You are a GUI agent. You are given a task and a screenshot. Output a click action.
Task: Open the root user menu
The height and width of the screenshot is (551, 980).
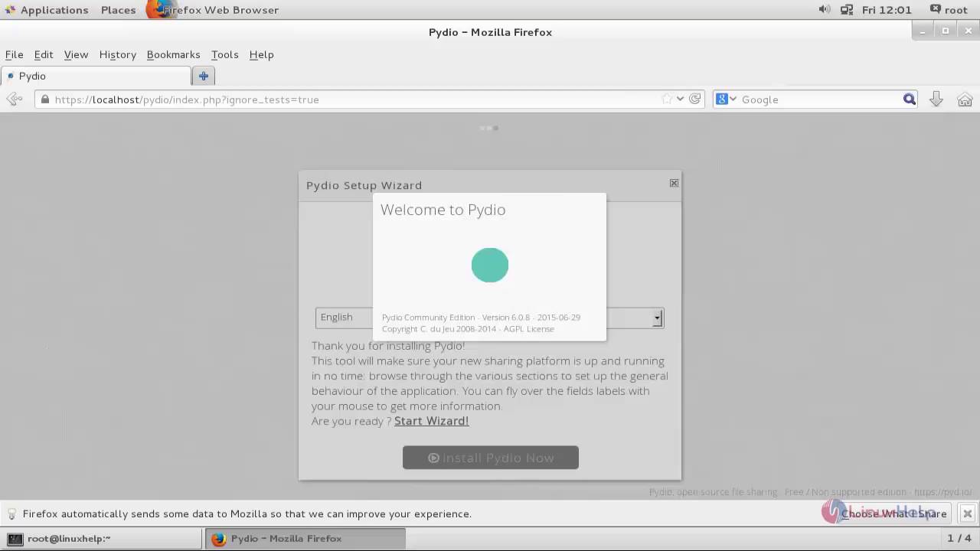pos(949,10)
